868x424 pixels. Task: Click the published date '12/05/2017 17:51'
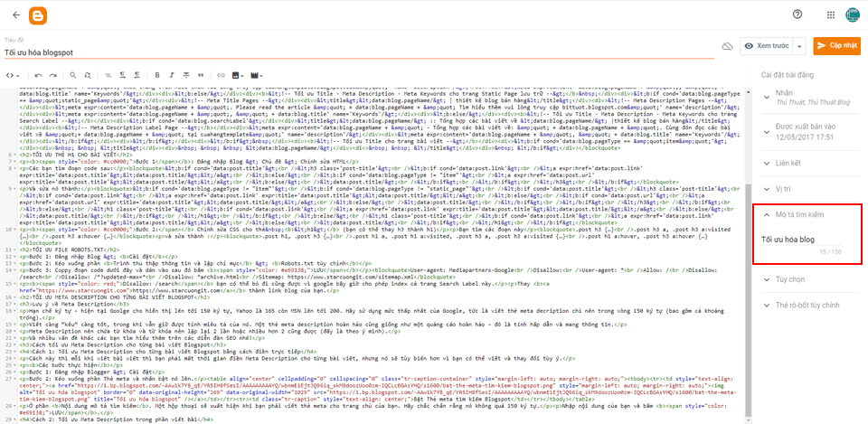tap(805, 137)
